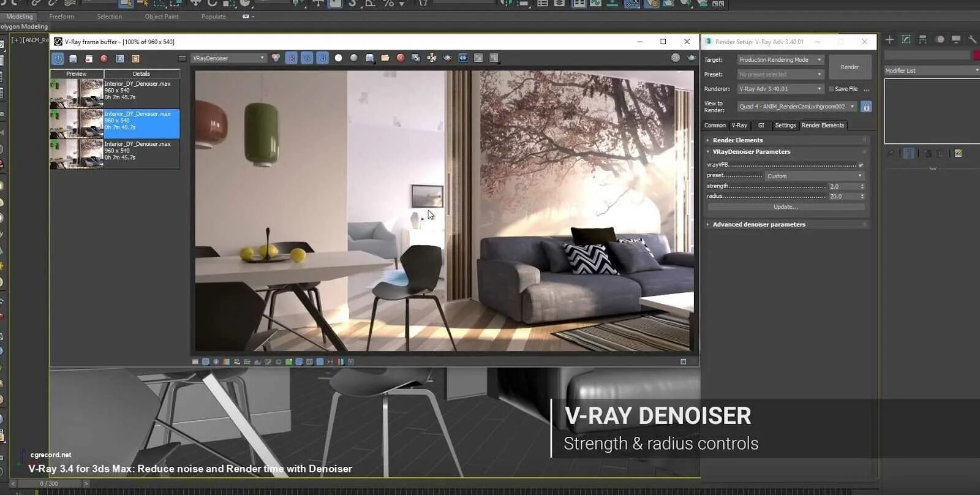
Task: Load selected history image into frame buffer
Action: tap(89, 59)
